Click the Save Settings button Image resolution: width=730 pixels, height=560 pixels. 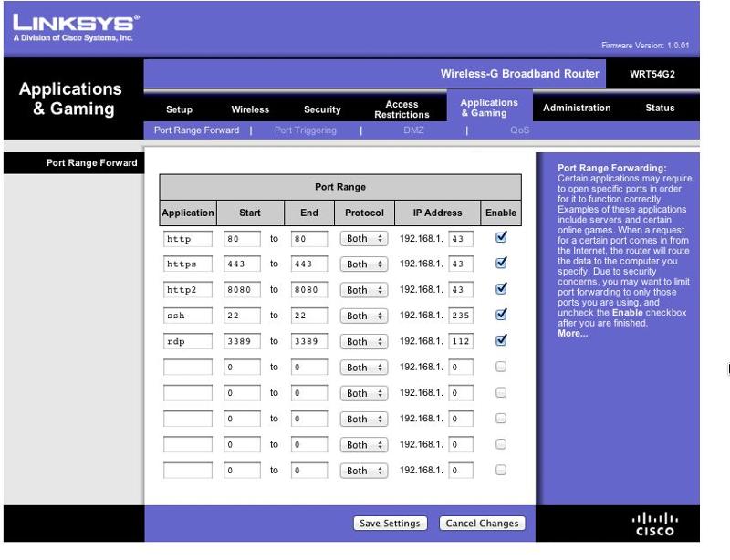[x=390, y=524]
